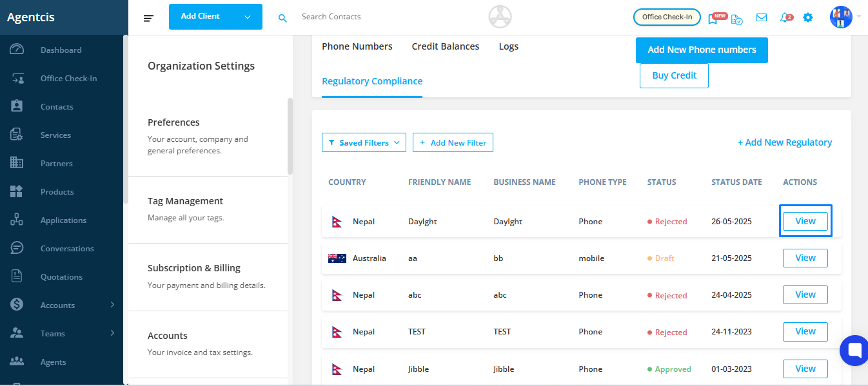The image size is (868, 386).
Task: Click the hamburger menu icon
Action: (148, 18)
